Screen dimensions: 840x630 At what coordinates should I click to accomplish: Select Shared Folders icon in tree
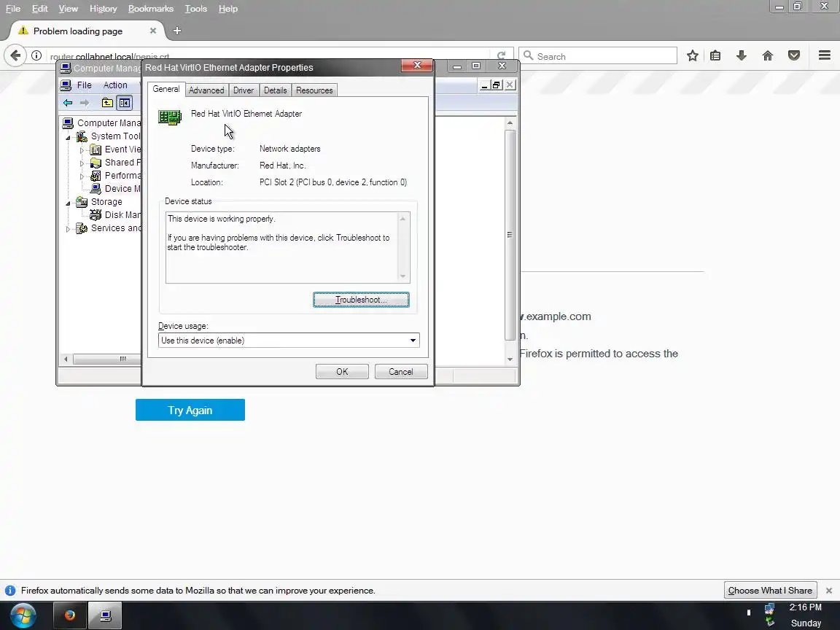coord(96,163)
